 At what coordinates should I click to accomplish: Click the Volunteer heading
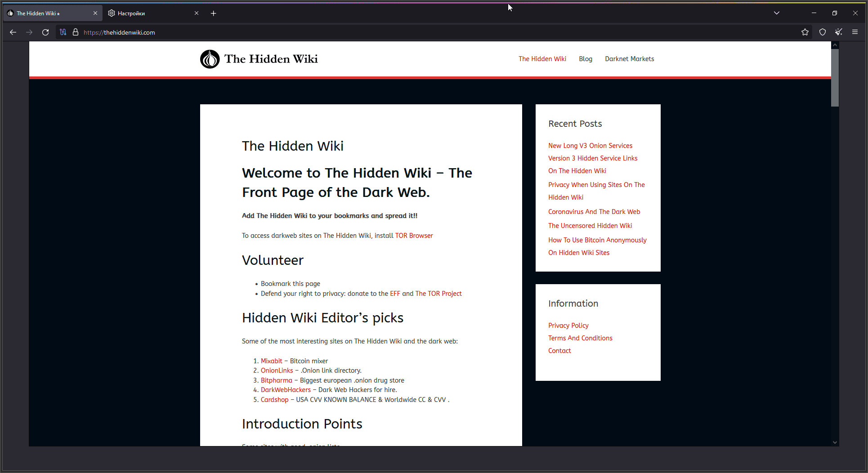pyautogui.click(x=273, y=260)
